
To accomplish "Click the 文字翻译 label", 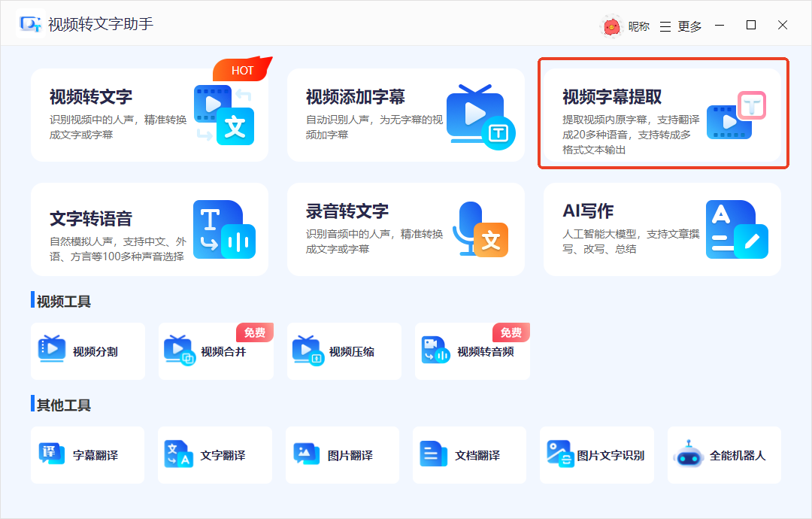I will pyautogui.click(x=223, y=455).
